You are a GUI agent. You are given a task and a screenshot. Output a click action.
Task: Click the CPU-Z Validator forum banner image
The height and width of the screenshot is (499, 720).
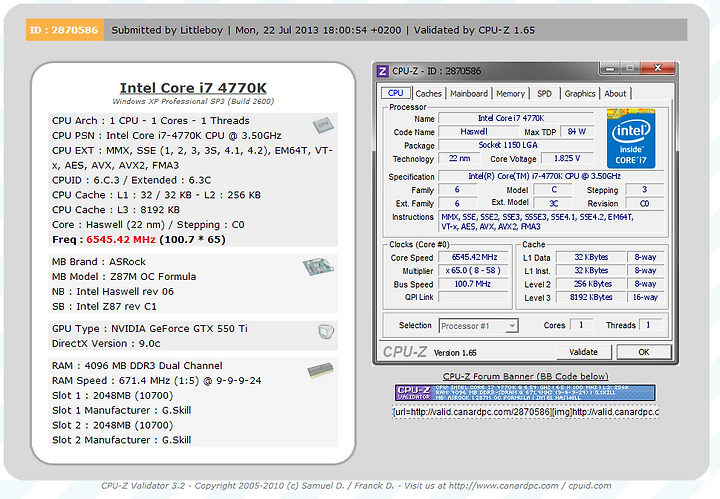pyautogui.click(x=525, y=393)
